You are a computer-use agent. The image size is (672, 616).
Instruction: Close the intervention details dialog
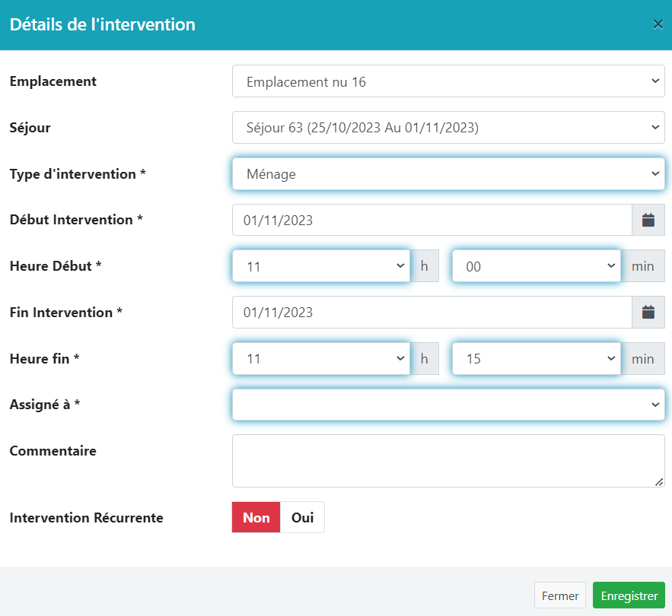pyautogui.click(x=658, y=24)
